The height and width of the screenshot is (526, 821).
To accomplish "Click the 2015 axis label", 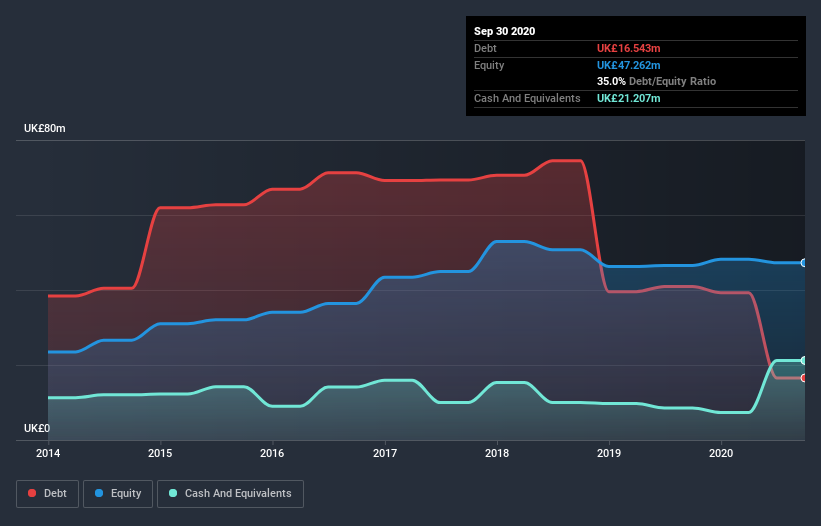I will [x=160, y=453].
